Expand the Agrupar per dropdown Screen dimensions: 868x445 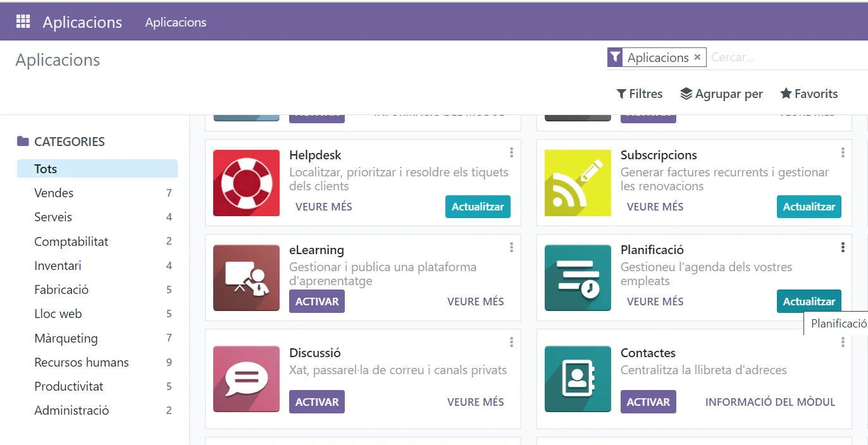721,94
